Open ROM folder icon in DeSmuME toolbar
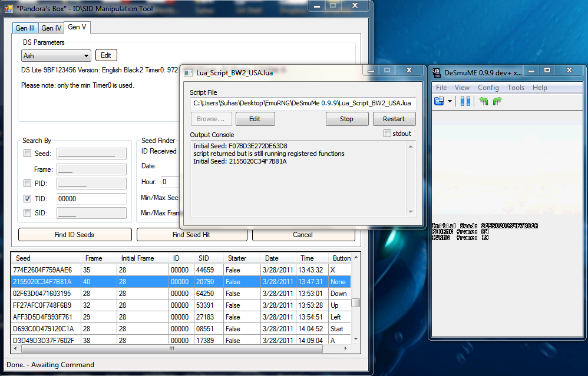Viewport: 588px width, 376px height. [x=439, y=101]
